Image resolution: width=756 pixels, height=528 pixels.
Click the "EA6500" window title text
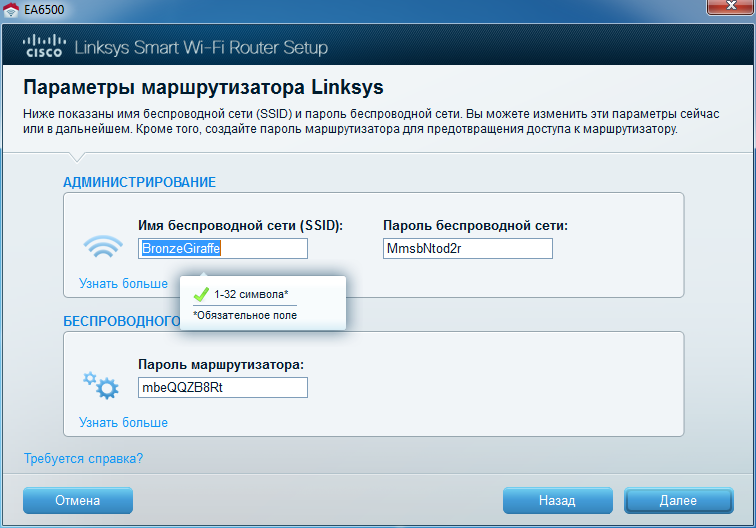44,10
